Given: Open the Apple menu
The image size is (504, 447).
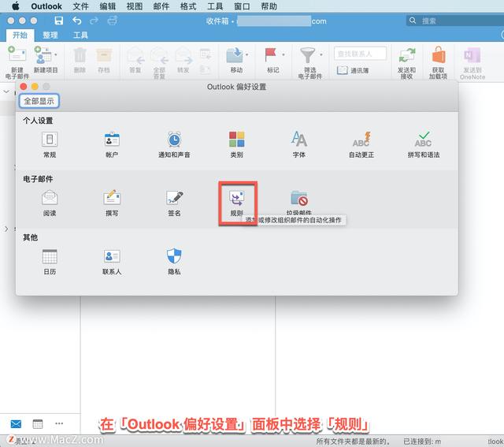Looking at the screenshot, I should click(16, 6).
